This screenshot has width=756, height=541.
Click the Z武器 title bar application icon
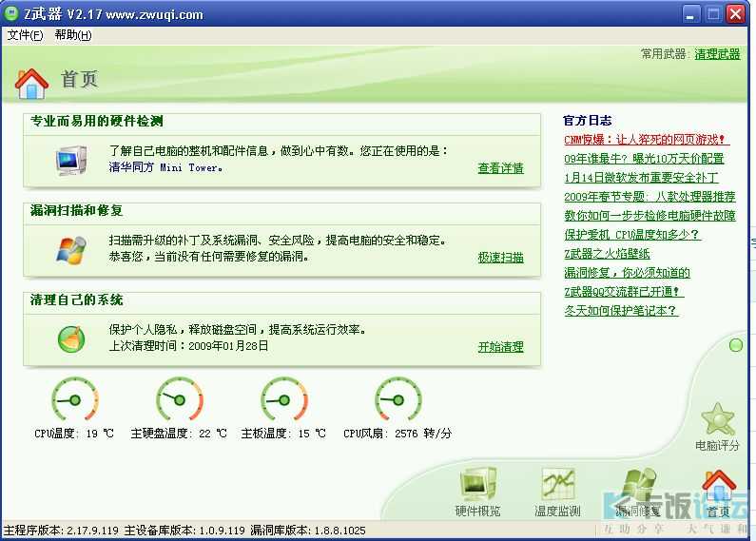pyautogui.click(x=10, y=13)
